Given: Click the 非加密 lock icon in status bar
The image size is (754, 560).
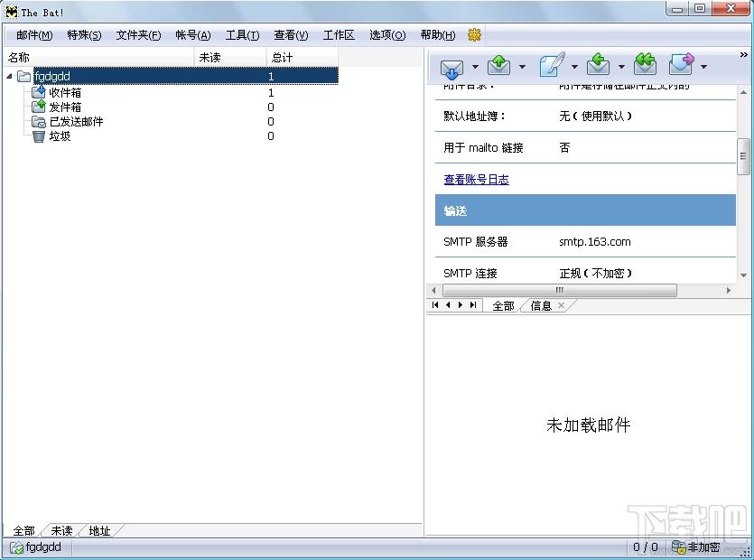Looking at the screenshot, I should tap(678, 547).
